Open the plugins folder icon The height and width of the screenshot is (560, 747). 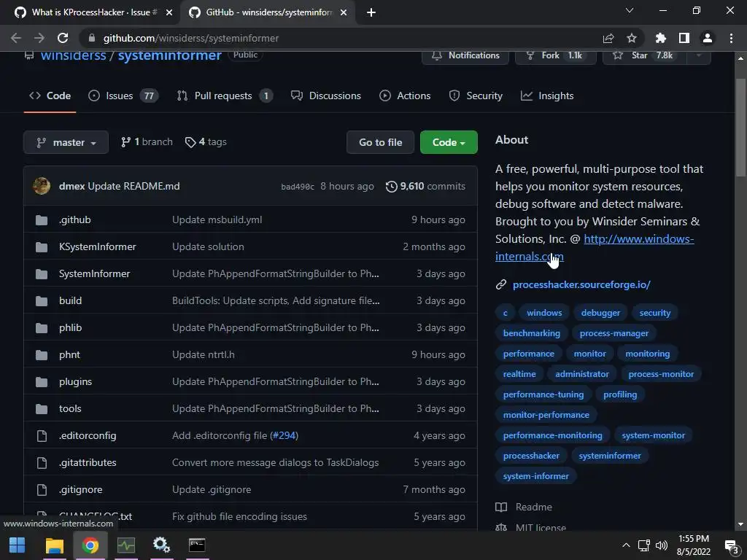[x=42, y=382]
